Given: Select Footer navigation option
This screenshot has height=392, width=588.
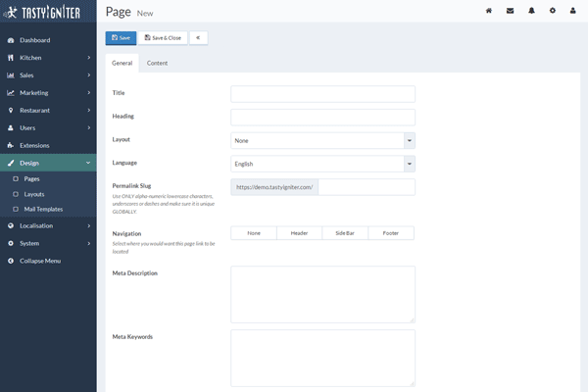Looking at the screenshot, I should (390, 233).
